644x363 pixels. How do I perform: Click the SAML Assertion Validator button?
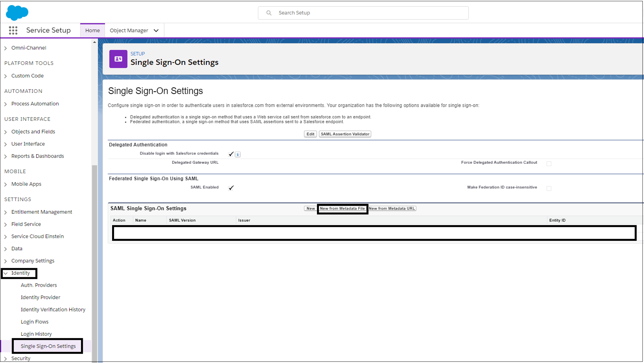(x=345, y=134)
